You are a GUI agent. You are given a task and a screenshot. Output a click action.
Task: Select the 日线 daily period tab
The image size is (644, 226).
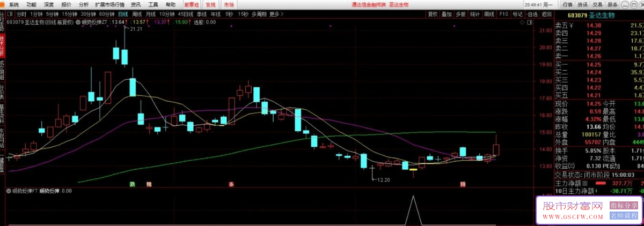point(123,13)
